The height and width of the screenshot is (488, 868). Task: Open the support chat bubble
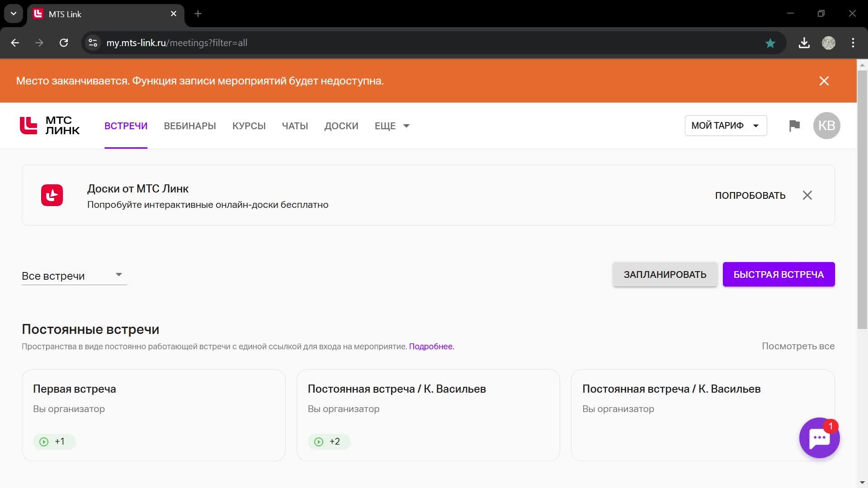point(819,438)
